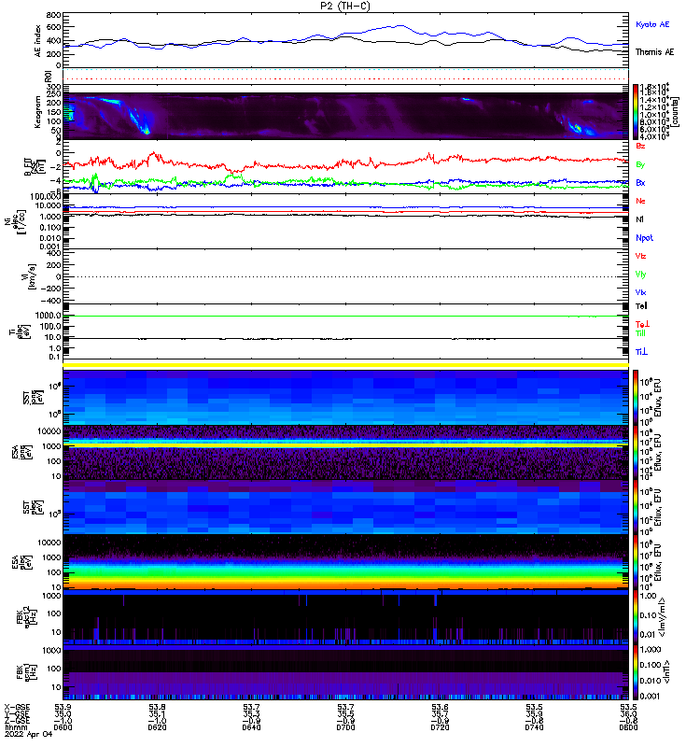Click the "<|mV/m|>" color bar label

pyautogui.click(x=662, y=617)
